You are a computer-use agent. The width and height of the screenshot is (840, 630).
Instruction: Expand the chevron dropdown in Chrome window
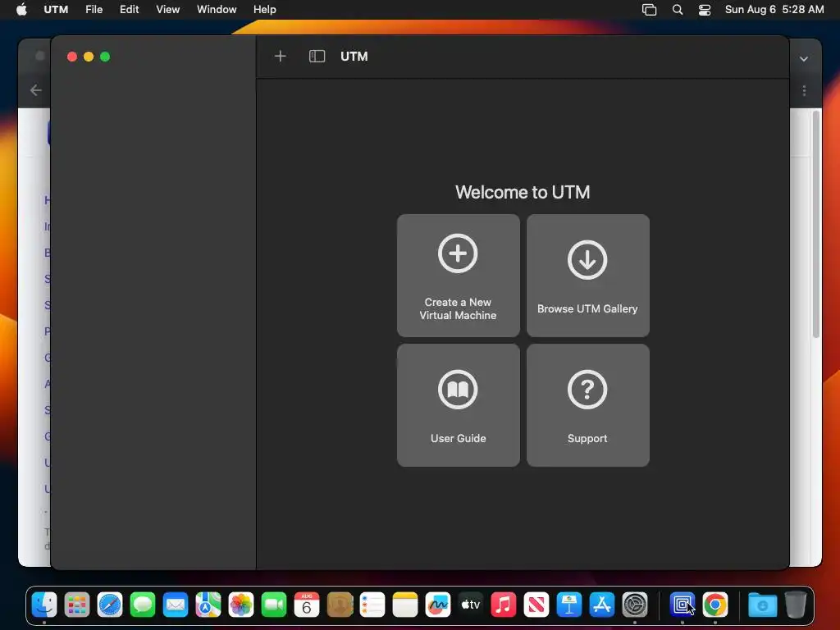804,59
